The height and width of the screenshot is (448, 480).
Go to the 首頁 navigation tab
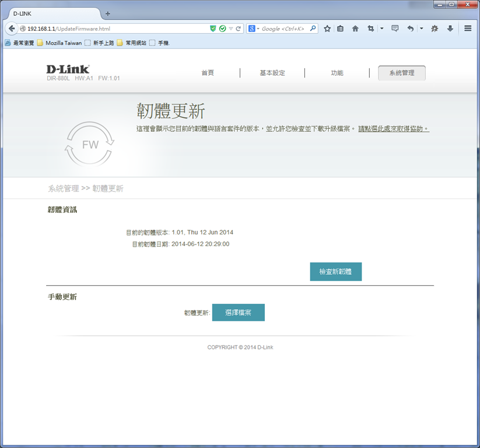pos(208,73)
